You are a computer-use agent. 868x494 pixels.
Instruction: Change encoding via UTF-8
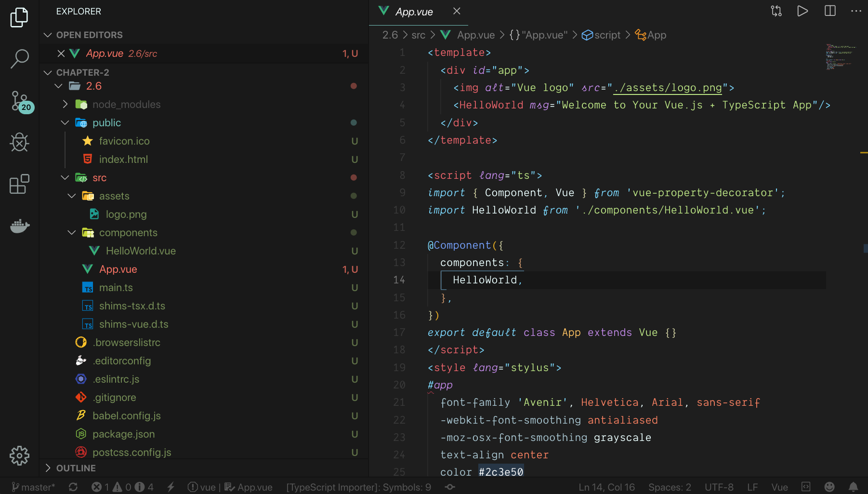[719, 487]
